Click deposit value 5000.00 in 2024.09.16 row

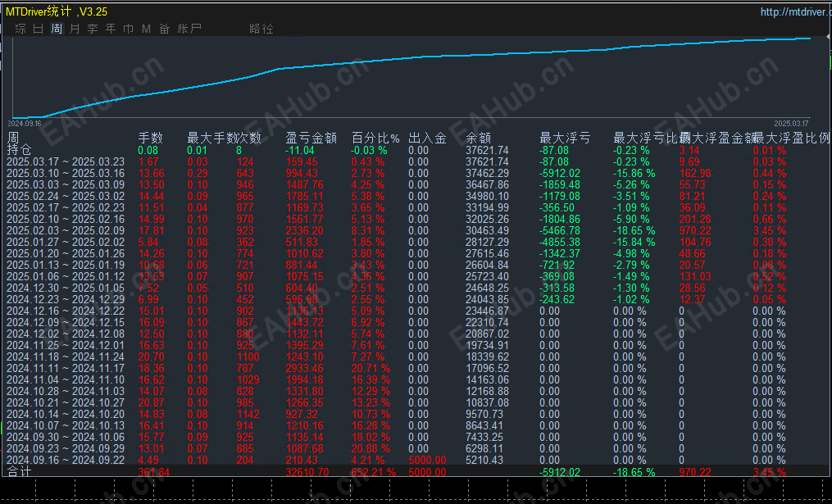[428, 460]
